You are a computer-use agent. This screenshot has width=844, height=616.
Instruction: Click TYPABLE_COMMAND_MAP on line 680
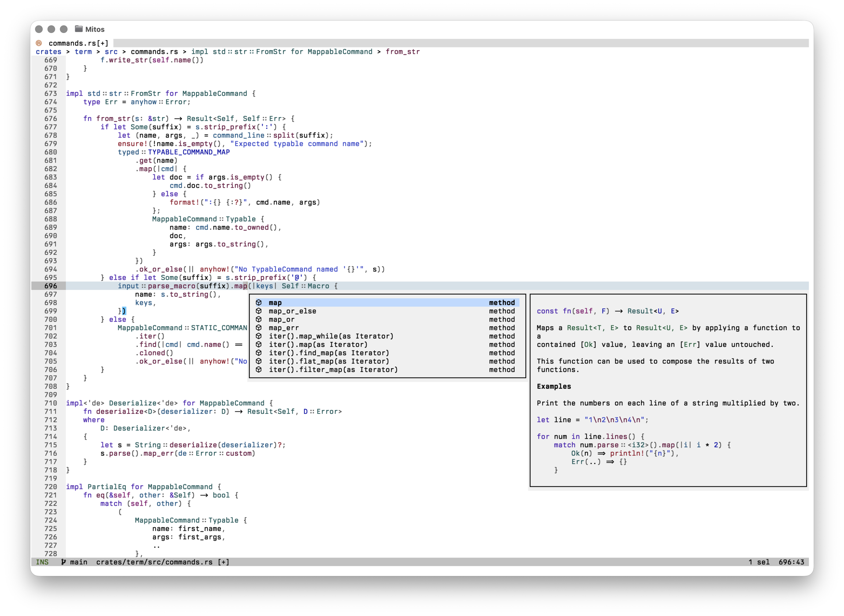coord(189,152)
